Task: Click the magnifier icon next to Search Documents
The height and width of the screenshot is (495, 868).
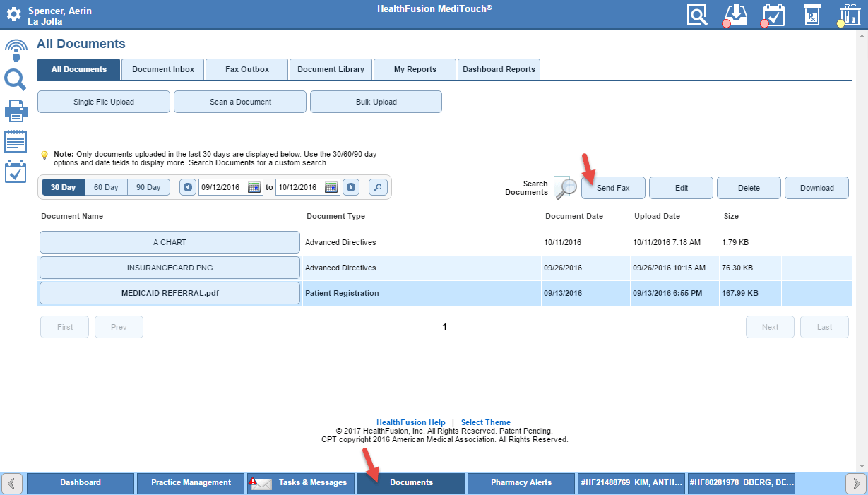Action: [x=565, y=187]
